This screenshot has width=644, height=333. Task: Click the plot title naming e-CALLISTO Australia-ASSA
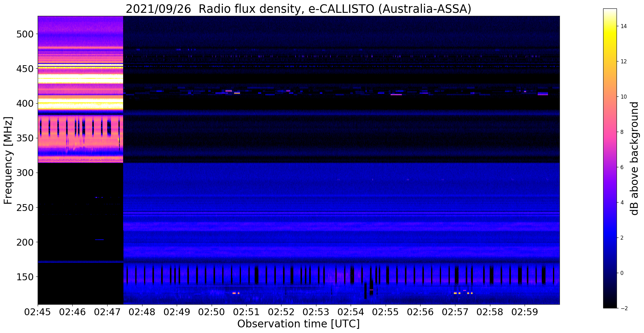click(x=298, y=9)
